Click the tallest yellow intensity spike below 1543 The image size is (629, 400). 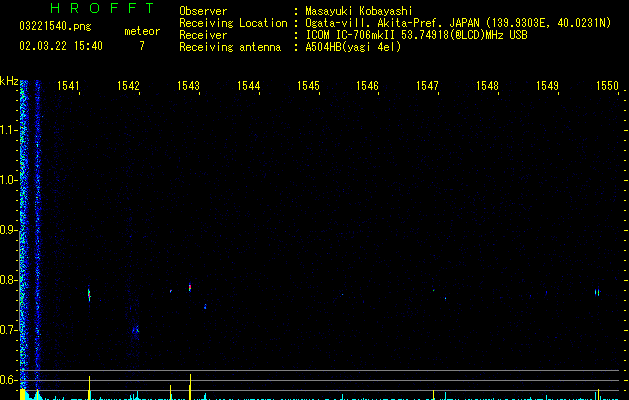pos(191,386)
